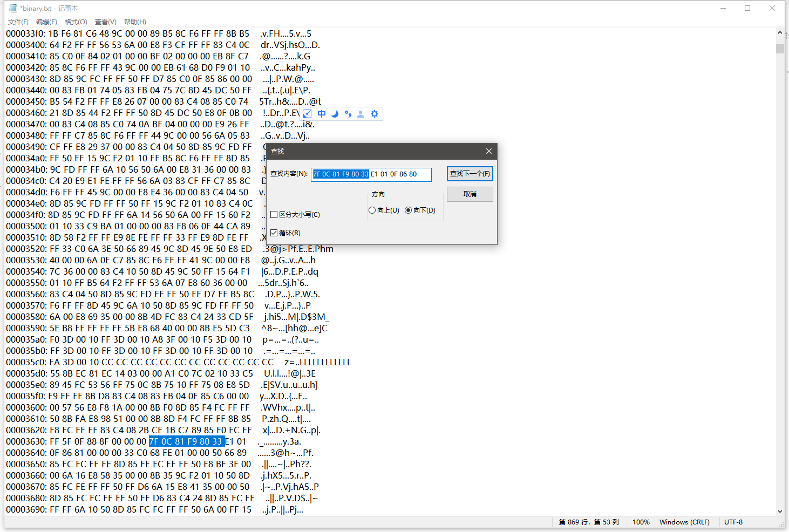Click UTF-8 encoding in status bar
Viewport: 789px width, 532px height.
coord(733,522)
